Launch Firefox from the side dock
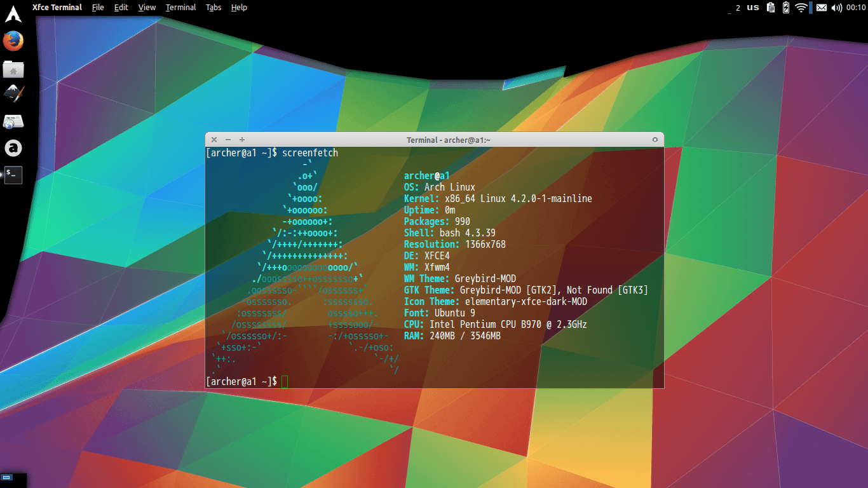This screenshot has width=868, height=488. tap(13, 41)
